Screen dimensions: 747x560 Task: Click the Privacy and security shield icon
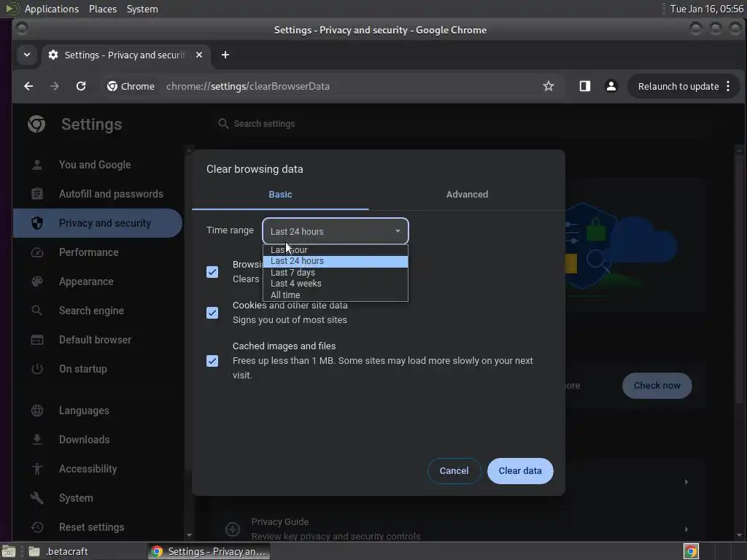coord(37,223)
